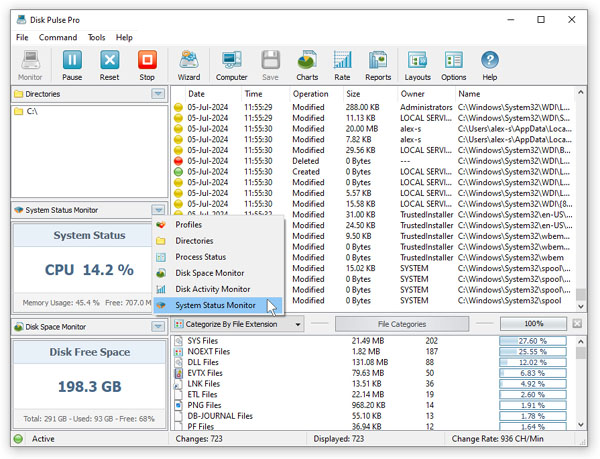Open the Tools menu
This screenshot has width=600, height=459.
(96, 37)
